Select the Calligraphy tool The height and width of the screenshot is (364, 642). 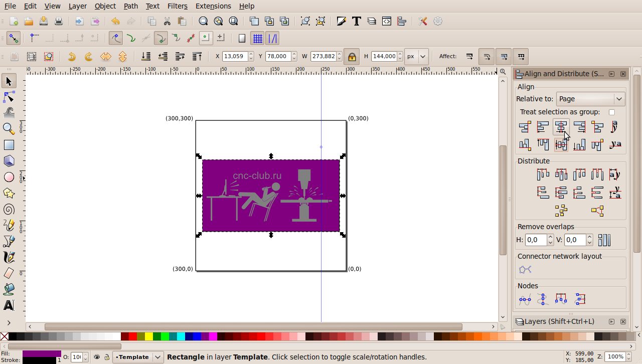(x=9, y=257)
